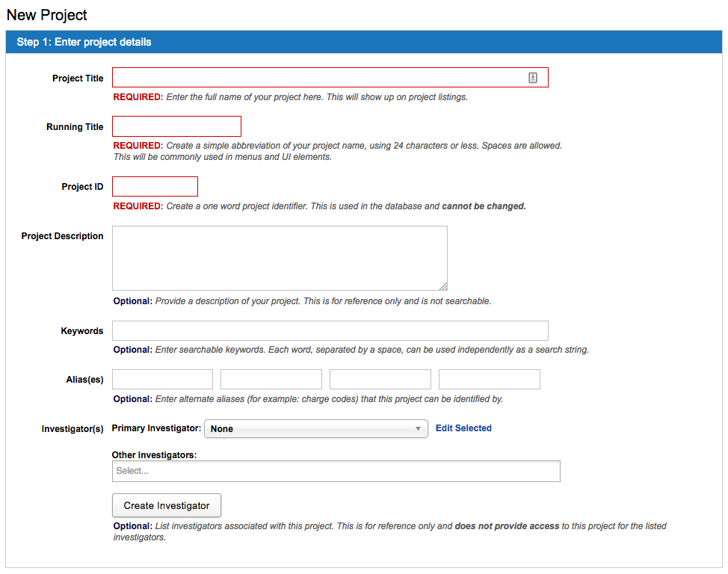Screen dimensions: 728x574
Task: Click the Project Title field label
Action: click(78, 78)
